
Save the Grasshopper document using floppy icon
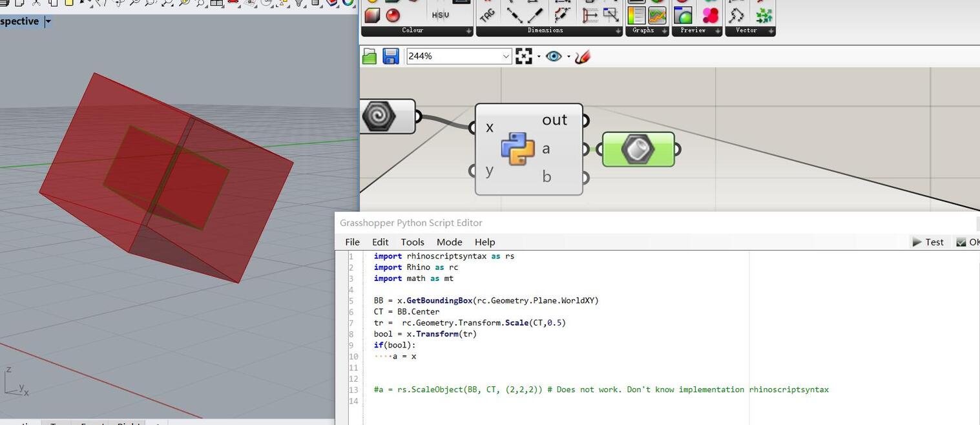point(391,56)
